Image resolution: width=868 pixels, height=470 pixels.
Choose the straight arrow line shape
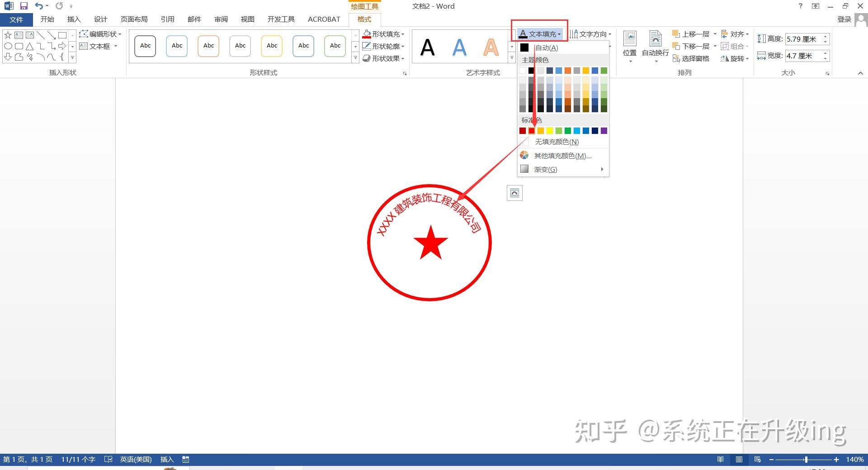52,35
